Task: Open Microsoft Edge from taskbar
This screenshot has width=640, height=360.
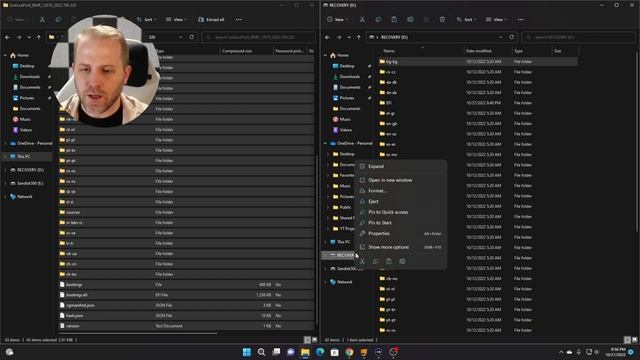Action: pos(320,352)
